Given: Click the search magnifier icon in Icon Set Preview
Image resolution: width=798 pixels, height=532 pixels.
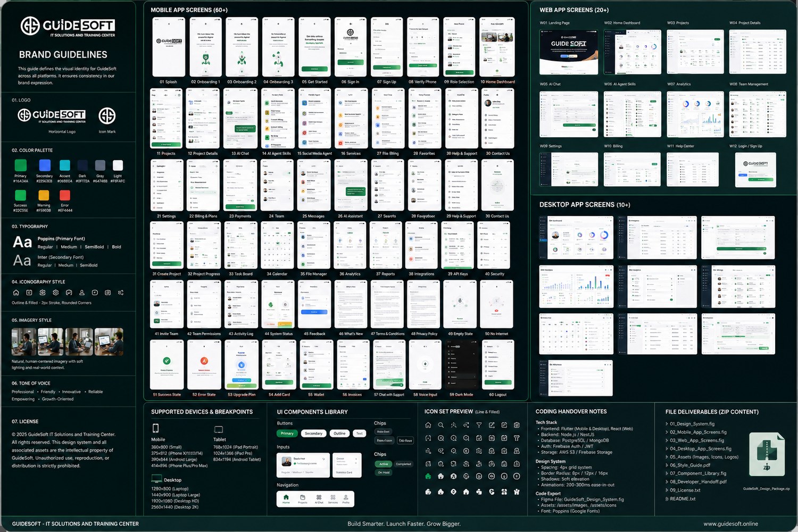Looking at the screenshot, I should (x=440, y=425).
